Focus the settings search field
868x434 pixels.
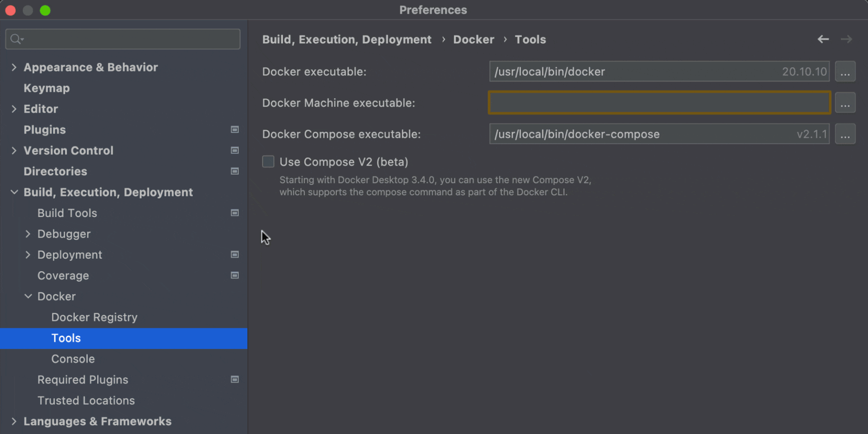[x=123, y=39]
